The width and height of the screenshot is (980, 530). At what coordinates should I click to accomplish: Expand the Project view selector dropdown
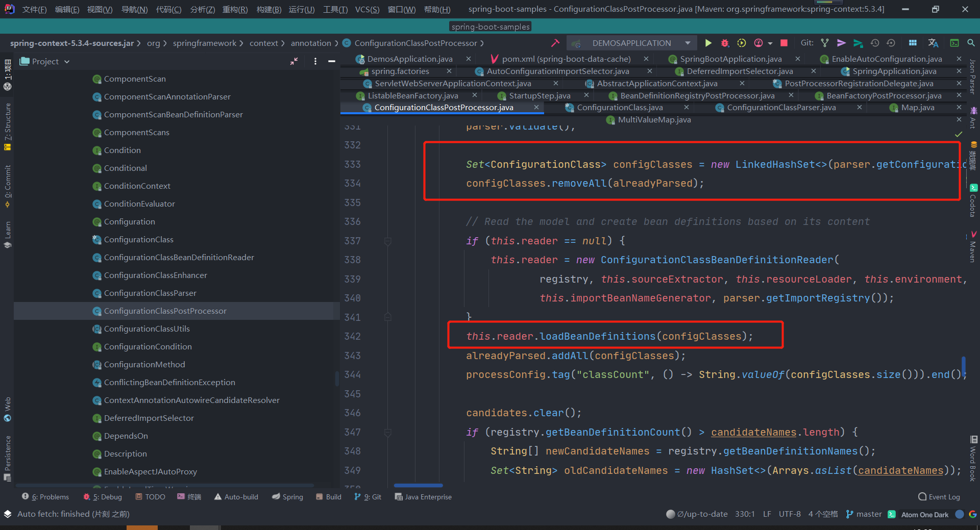click(67, 62)
